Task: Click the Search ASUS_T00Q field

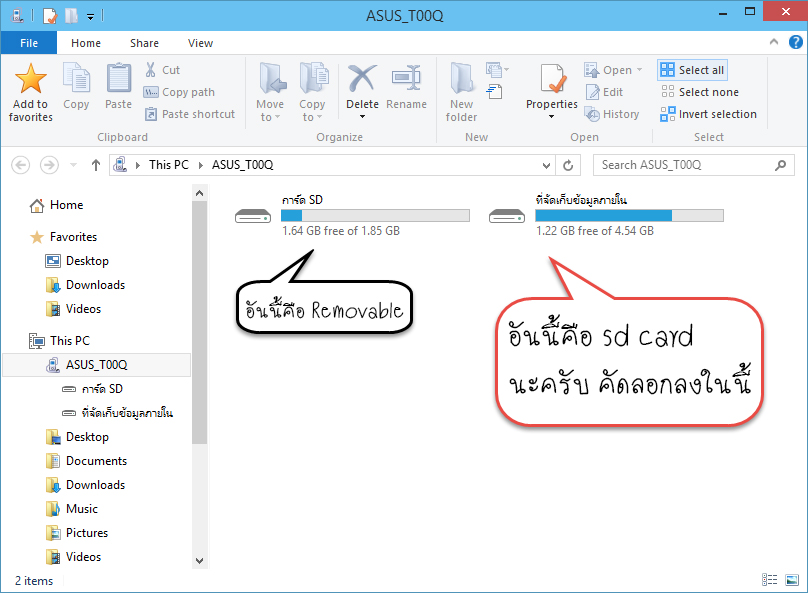Action: [693, 165]
